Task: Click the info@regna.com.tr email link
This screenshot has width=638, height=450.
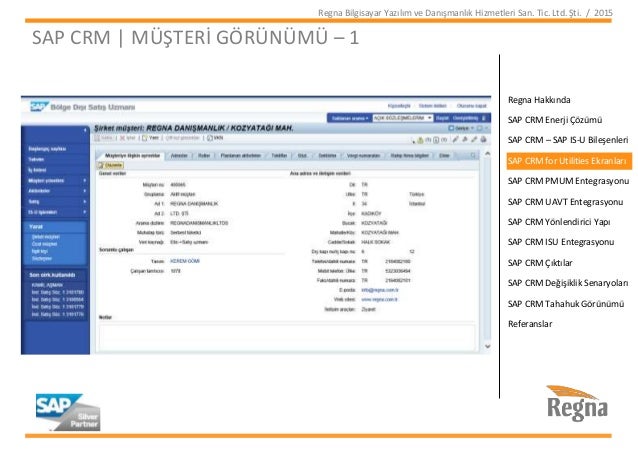Action: (380, 290)
